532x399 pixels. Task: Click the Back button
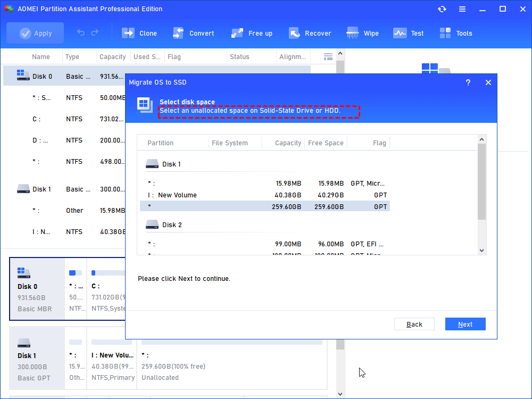tap(414, 324)
